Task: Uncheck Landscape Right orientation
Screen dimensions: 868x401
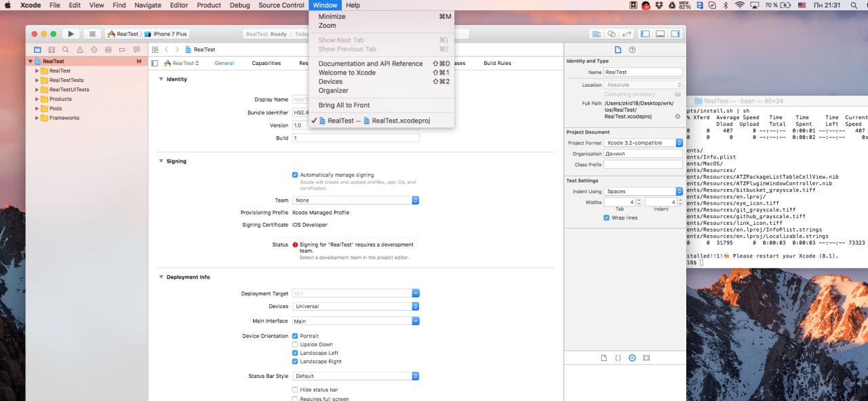Action: (295, 361)
